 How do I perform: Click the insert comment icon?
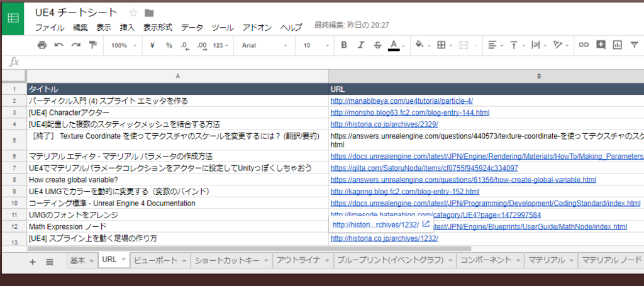coord(601,45)
